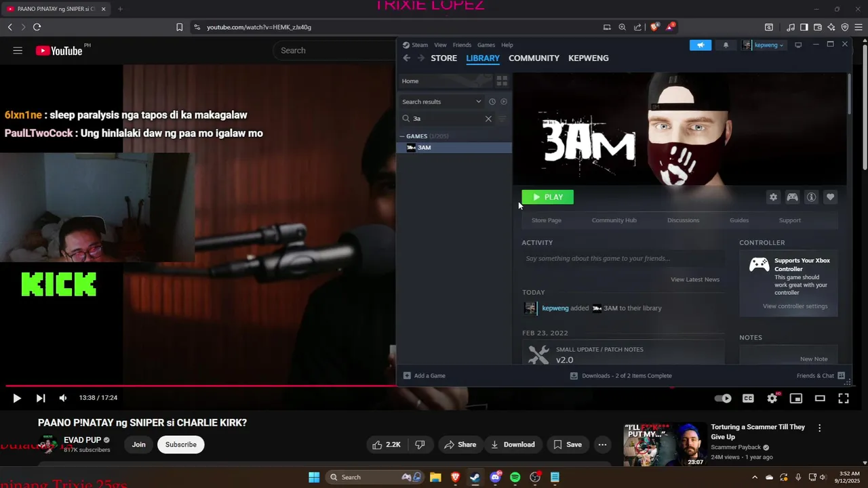
Task: Open 3AM Store Page link
Action: click(x=547, y=220)
